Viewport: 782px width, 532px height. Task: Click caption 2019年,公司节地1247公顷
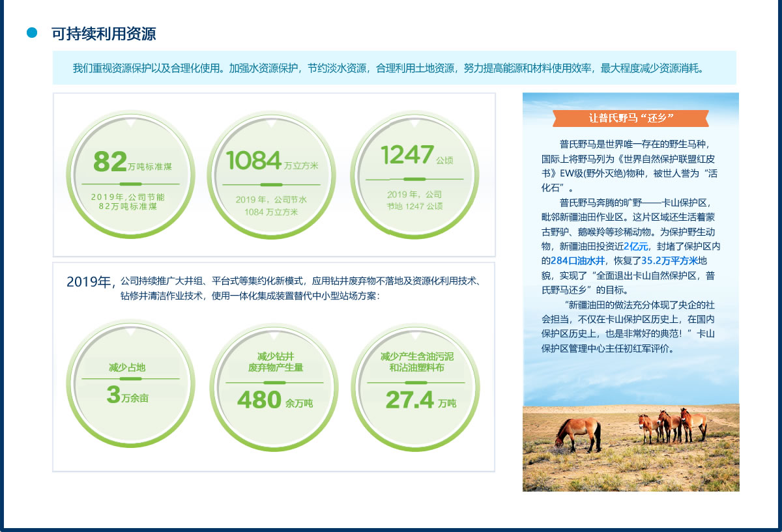point(414,200)
